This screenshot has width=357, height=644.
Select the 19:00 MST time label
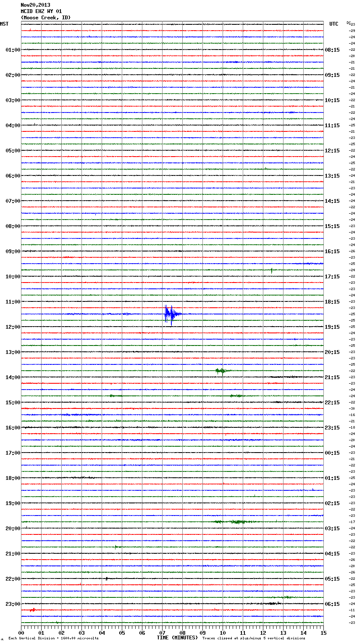click(13, 503)
